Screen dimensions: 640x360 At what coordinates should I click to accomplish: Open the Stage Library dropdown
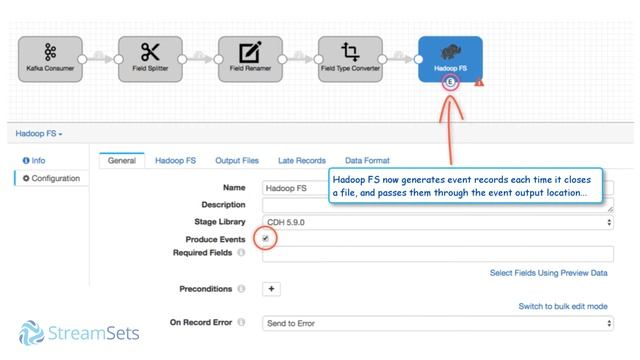(x=438, y=222)
